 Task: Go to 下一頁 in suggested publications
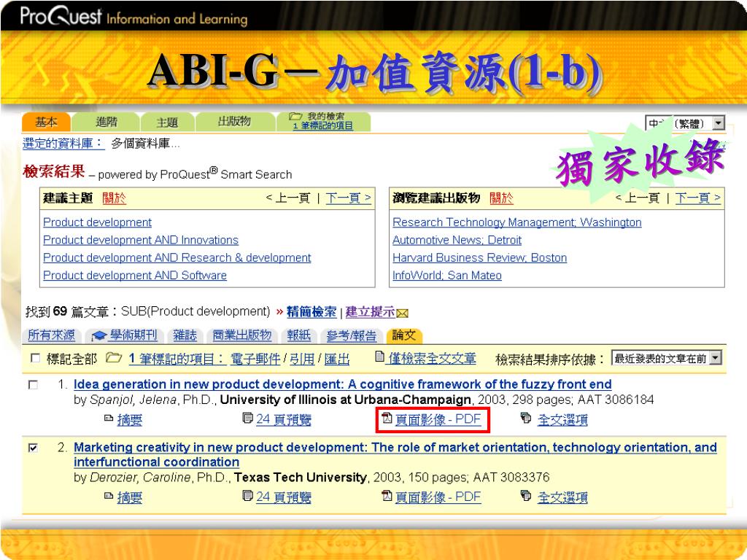(698, 198)
